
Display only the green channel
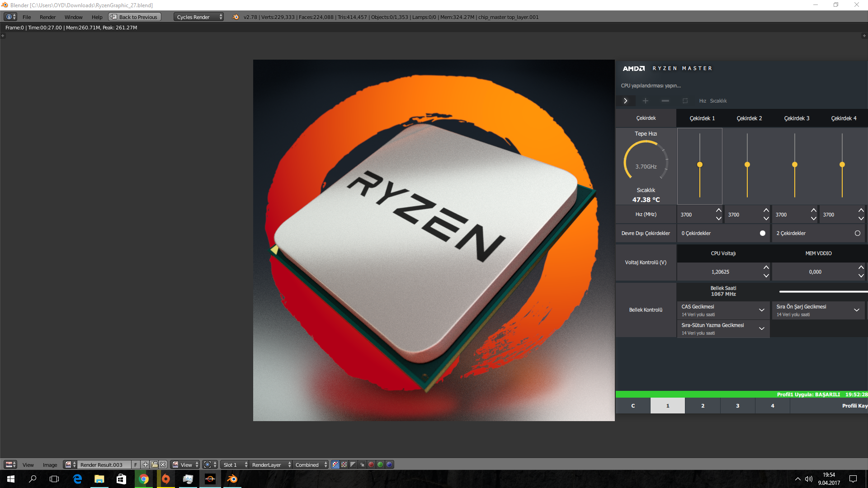[x=380, y=465]
